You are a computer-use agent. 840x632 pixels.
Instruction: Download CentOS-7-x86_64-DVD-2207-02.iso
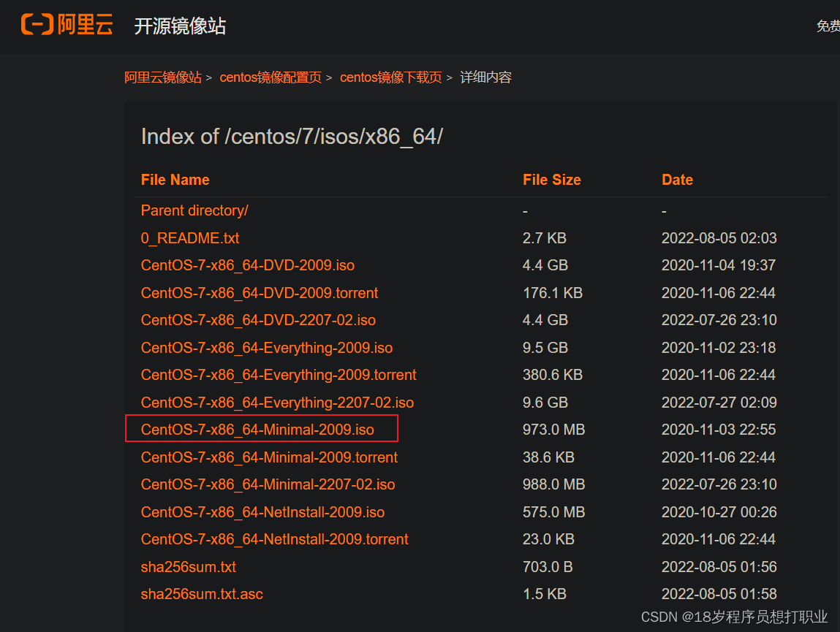(258, 320)
